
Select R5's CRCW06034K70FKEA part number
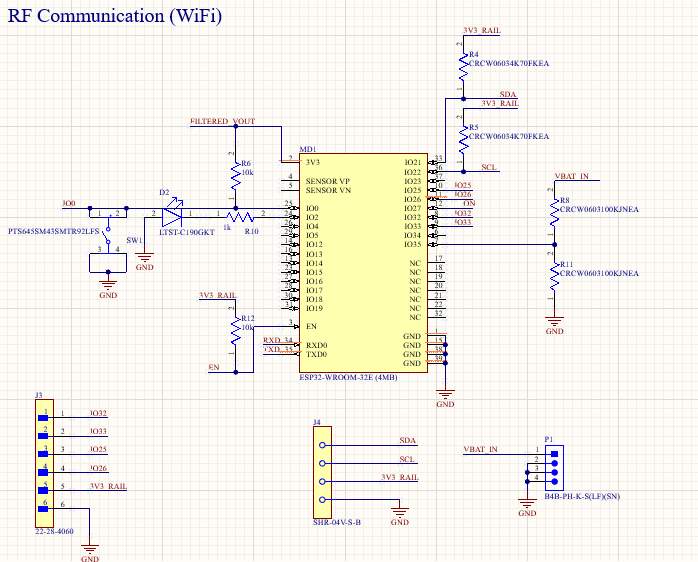pyautogui.click(x=509, y=137)
